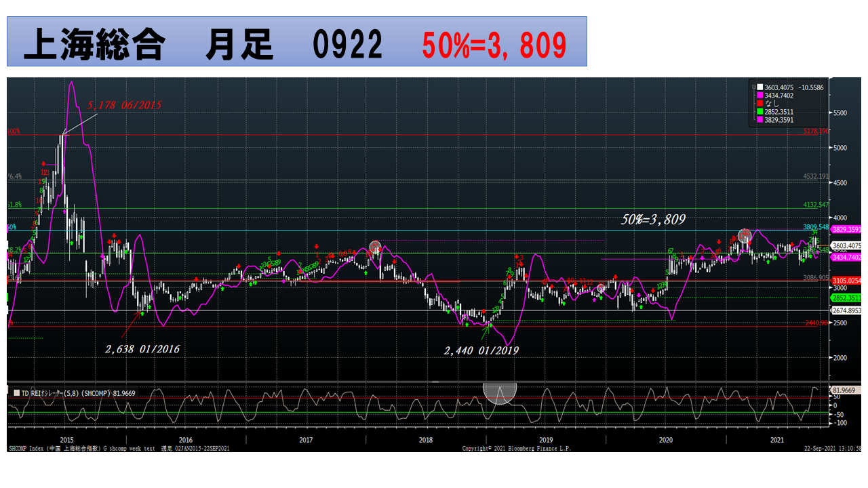Select the 2,440 01/2019 low annotation

point(481,350)
